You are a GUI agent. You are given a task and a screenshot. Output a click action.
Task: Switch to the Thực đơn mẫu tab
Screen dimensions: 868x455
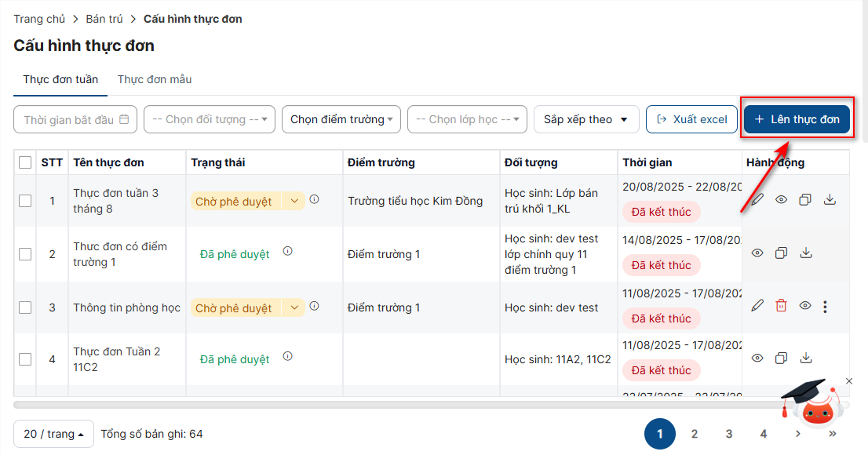coord(155,79)
